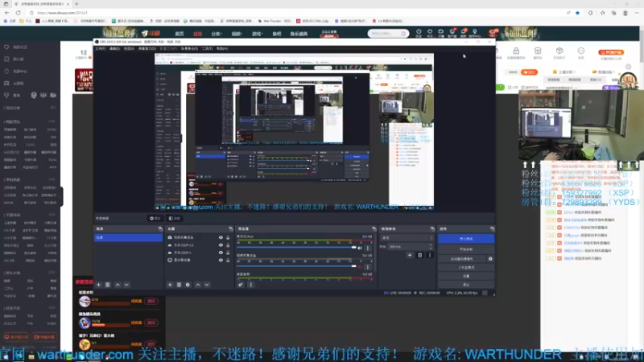Screen dimensions: 644x362
Task: Expand the Douyu 游戏 nav dropdown
Action: tap(257, 34)
